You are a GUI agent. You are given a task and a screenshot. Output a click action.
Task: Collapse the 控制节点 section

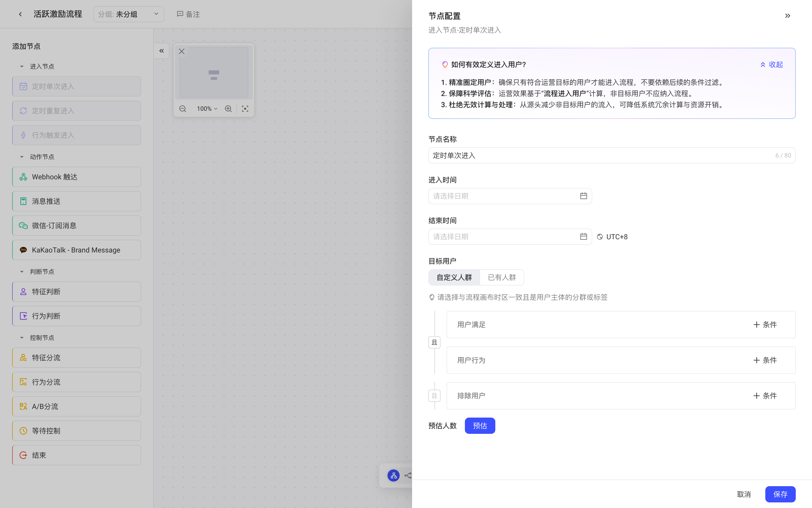click(x=22, y=338)
